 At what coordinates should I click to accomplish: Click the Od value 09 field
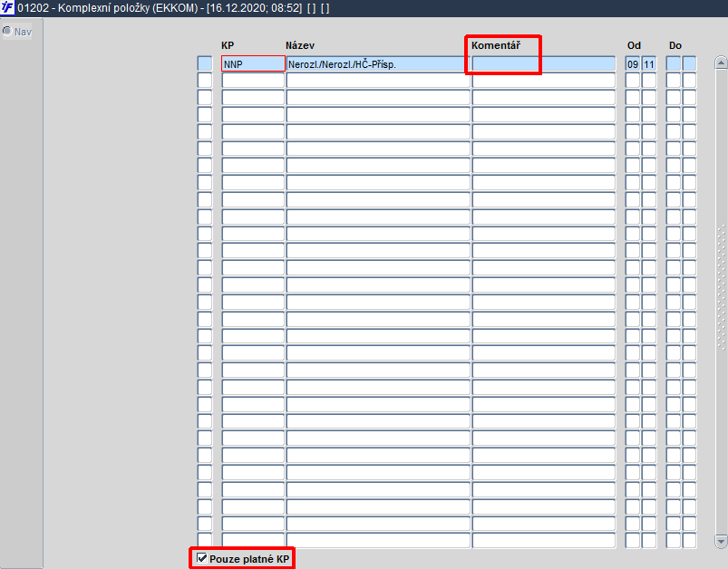633,64
